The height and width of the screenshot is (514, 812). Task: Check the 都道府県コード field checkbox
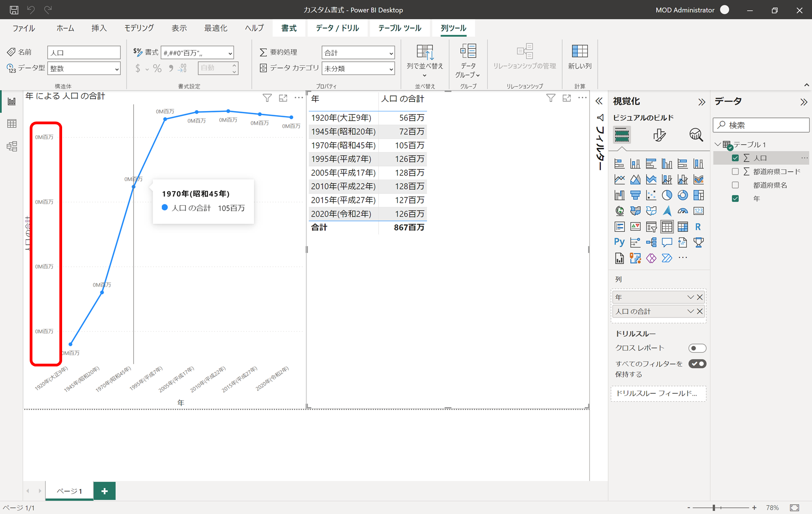(x=735, y=172)
